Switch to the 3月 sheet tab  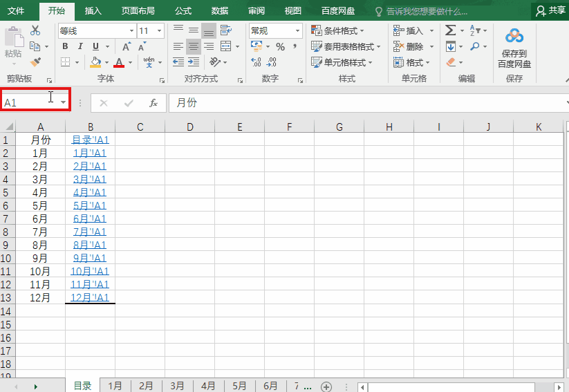[x=178, y=386]
